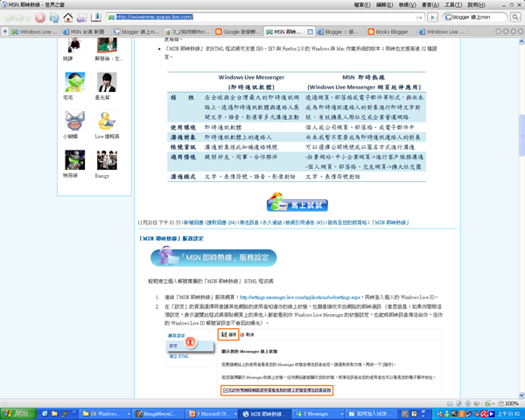Open the 如何加入MSN taskbar button
Image resolution: width=525 pixels, height=420 pixels.
[371, 414]
